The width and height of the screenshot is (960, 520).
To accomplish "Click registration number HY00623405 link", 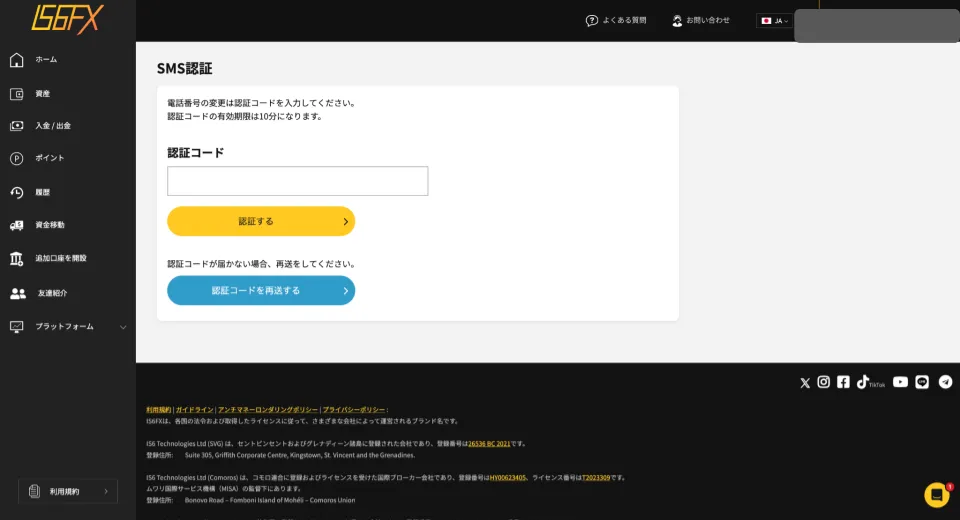I will tap(508, 478).
